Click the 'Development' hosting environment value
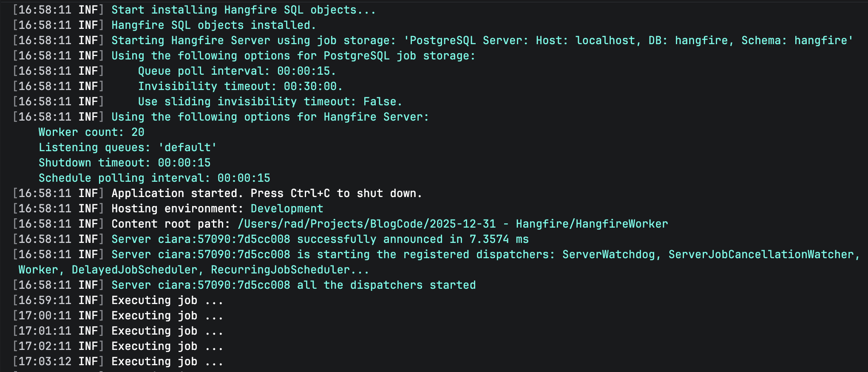The image size is (868, 372). (x=286, y=209)
